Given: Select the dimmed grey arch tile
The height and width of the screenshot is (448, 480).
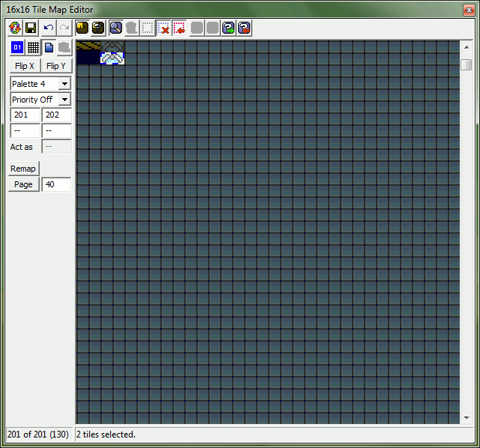Looking at the screenshot, I should 112,46.
